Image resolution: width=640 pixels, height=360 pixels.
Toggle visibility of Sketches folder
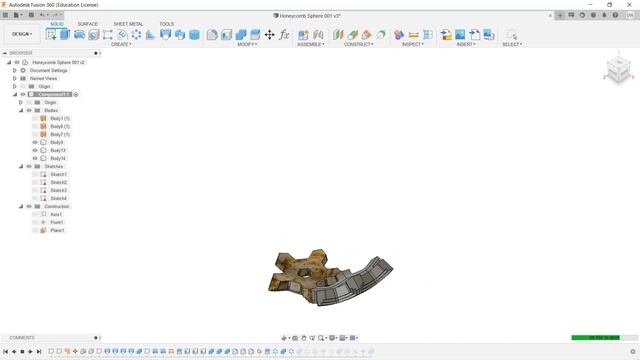click(x=29, y=166)
